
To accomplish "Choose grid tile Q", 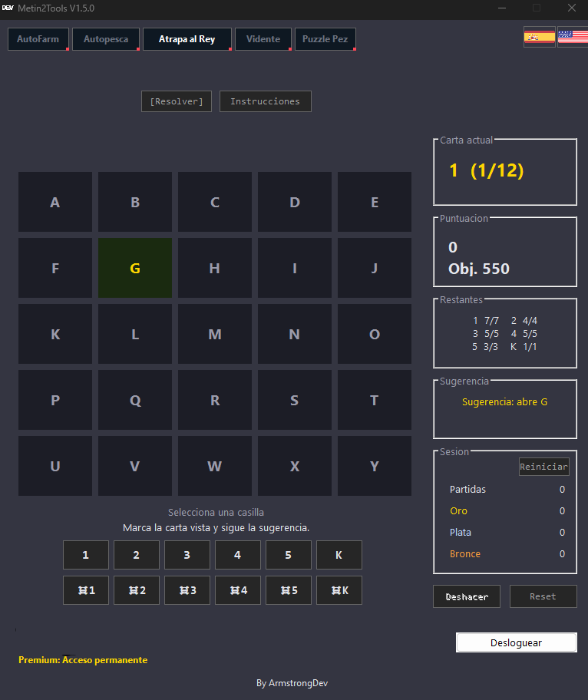I will [x=135, y=400].
